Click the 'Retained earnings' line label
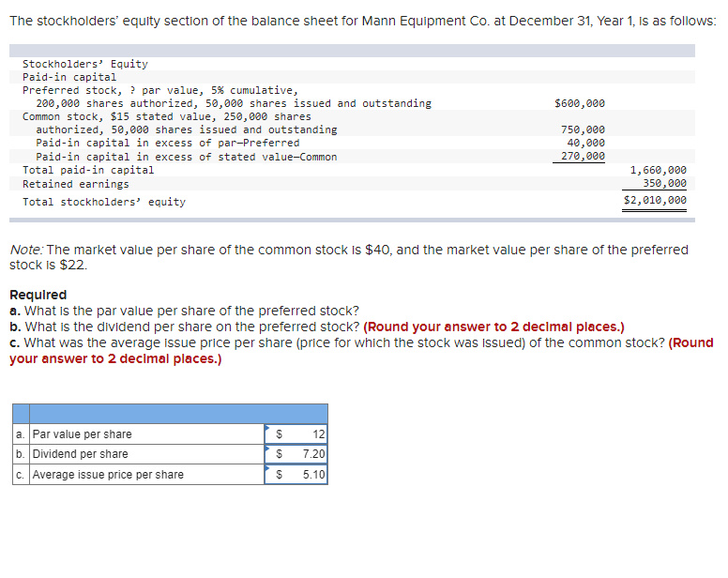This screenshot has width=728, height=578. [76, 184]
